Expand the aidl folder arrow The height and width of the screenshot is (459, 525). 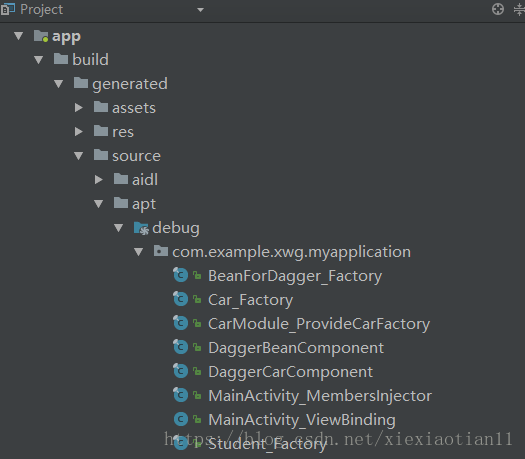98,179
